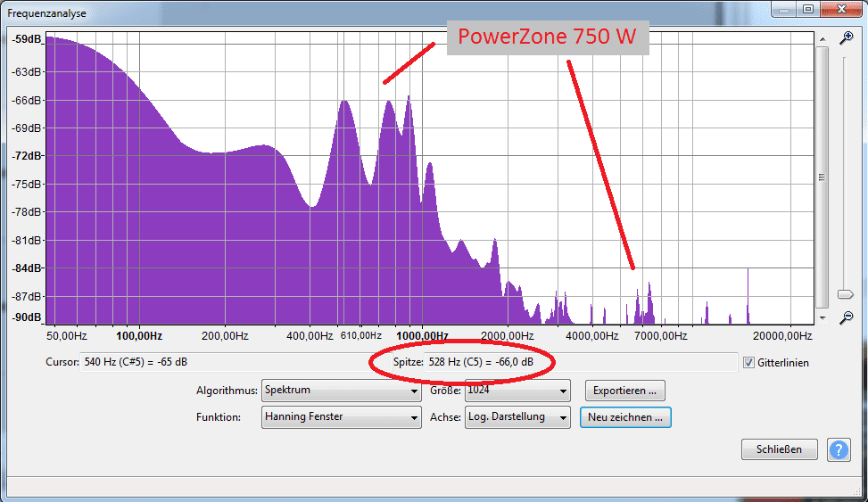Open the Funktion dropdown showing Hanning Fenster
Viewport: 868px width, 502px height.
tap(341, 417)
